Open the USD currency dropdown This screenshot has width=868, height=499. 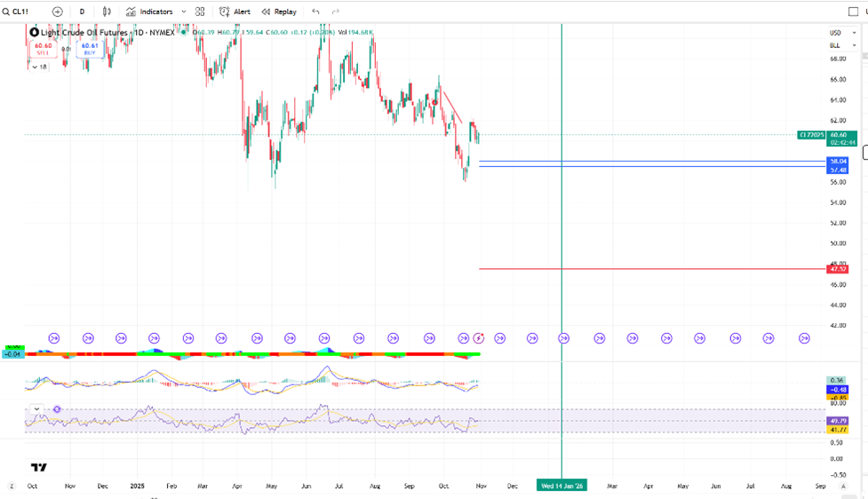[836, 33]
